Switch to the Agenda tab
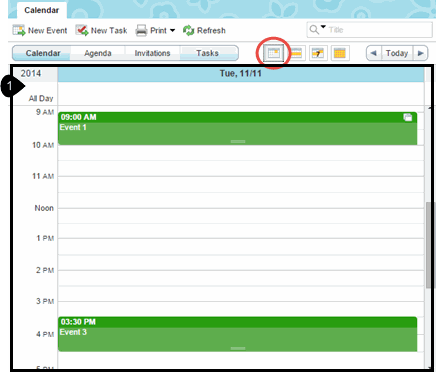Viewport: 436px width, 372px height. point(98,53)
